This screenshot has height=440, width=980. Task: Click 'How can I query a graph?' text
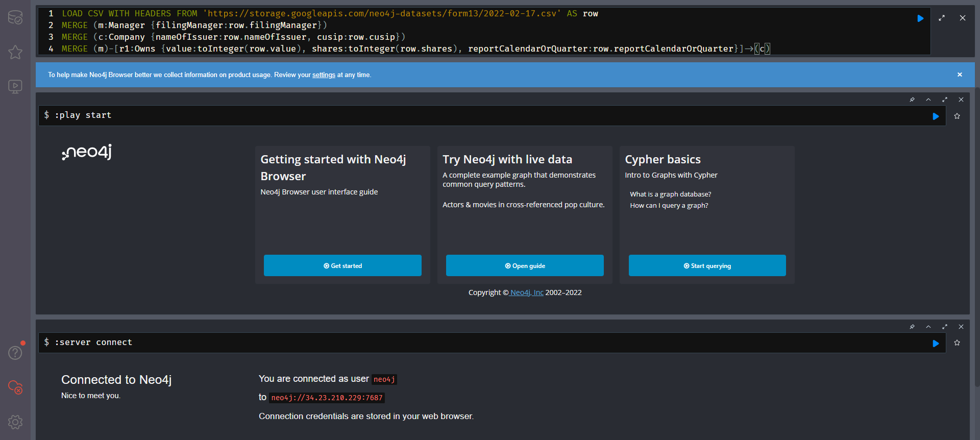[x=669, y=206]
